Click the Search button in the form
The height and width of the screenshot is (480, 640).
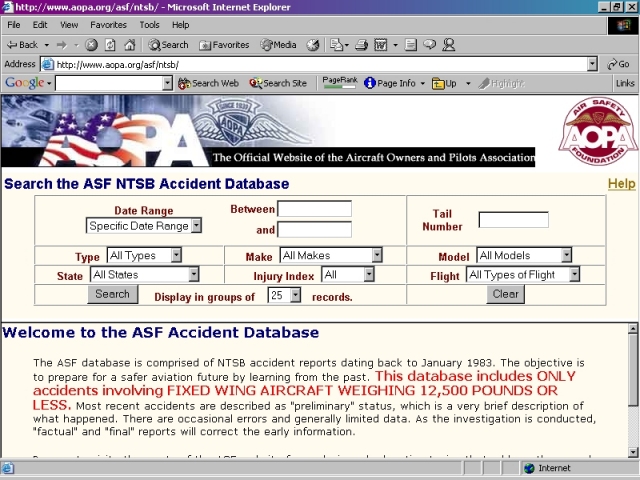click(x=113, y=294)
